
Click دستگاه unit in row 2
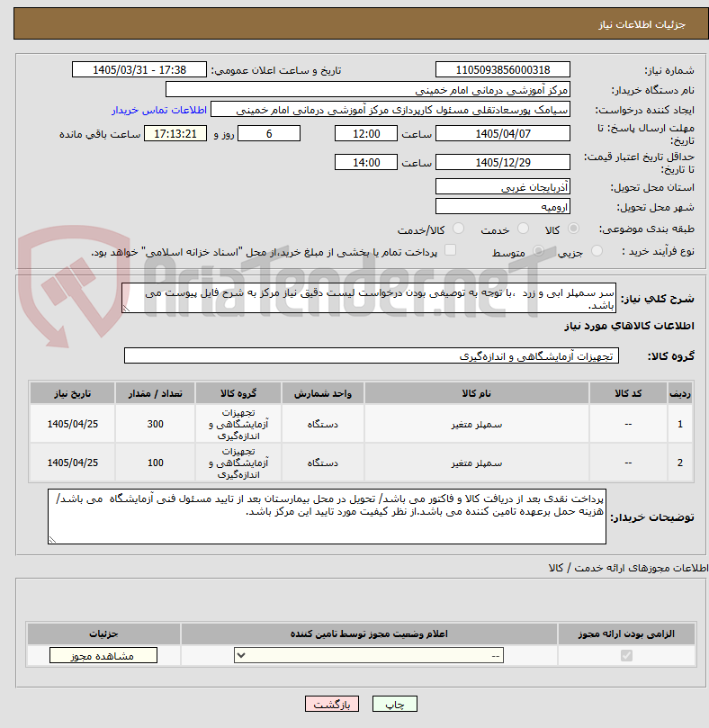[323, 463]
